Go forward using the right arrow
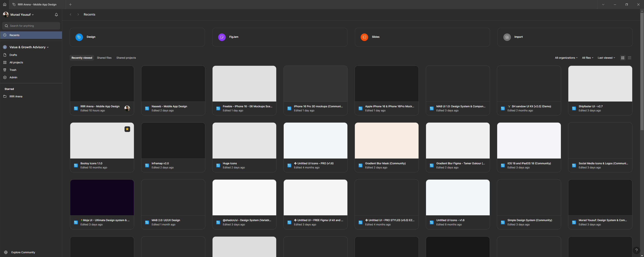The image size is (644, 257). [78, 14]
